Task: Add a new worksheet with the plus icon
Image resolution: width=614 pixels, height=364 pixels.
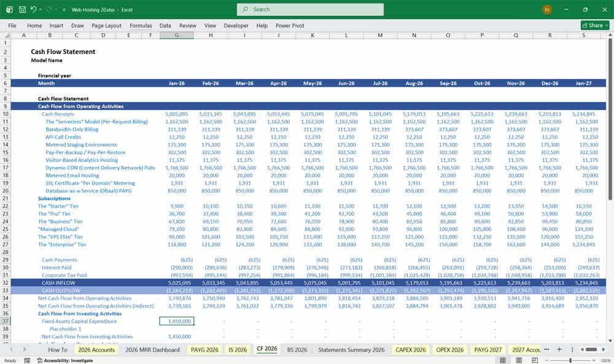Action: [559, 349]
